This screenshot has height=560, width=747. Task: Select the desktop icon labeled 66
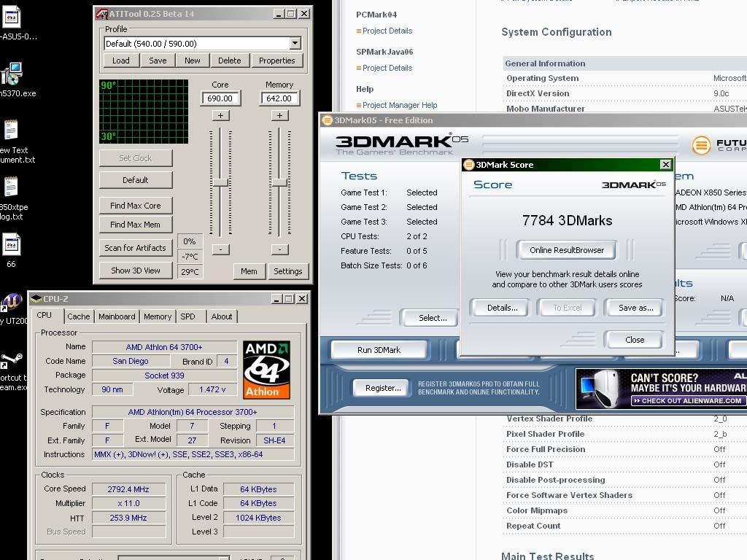tap(12, 244)
